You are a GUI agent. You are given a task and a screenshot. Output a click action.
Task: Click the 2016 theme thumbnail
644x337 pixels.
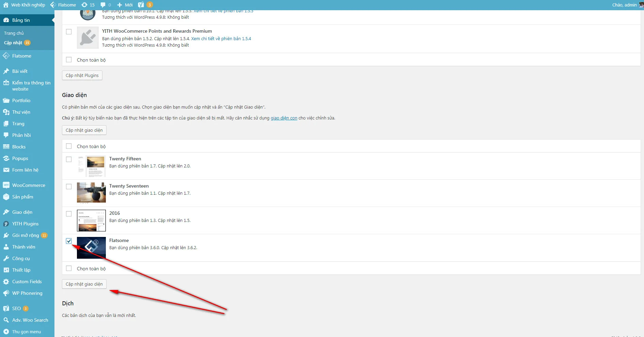(91, 221)
